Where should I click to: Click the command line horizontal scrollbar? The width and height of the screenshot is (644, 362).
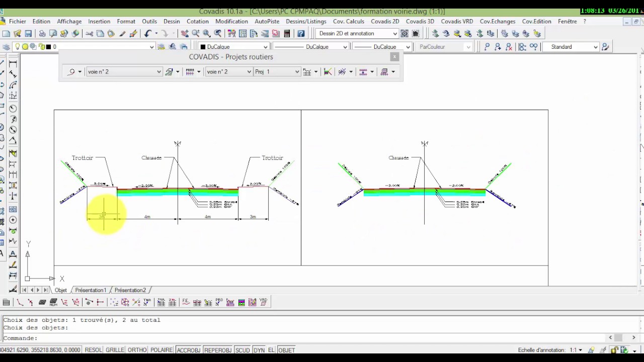point(622,338)
